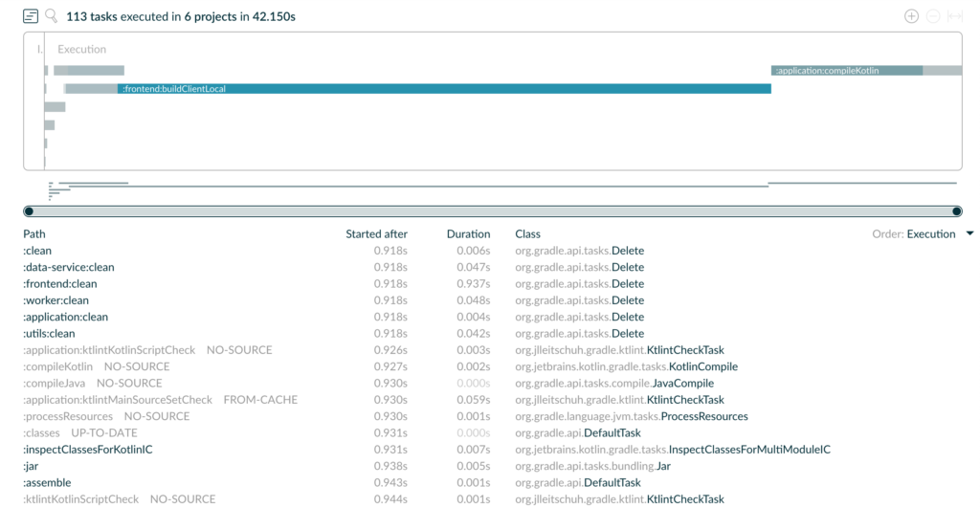Select the :inspectClassesForKotlinIC task

point(87,450)
